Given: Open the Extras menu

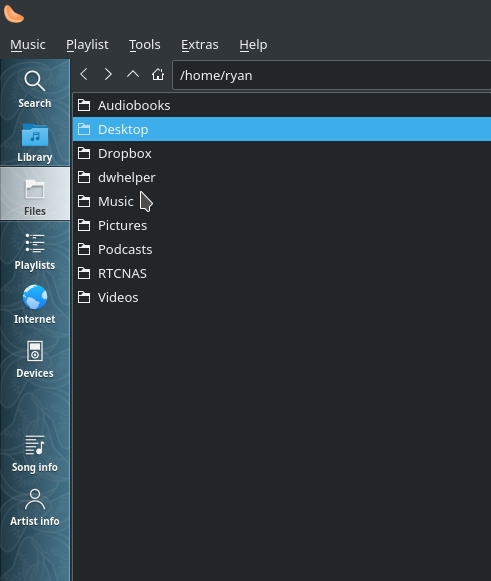Looking at the screenshot, I should (200, 45).
